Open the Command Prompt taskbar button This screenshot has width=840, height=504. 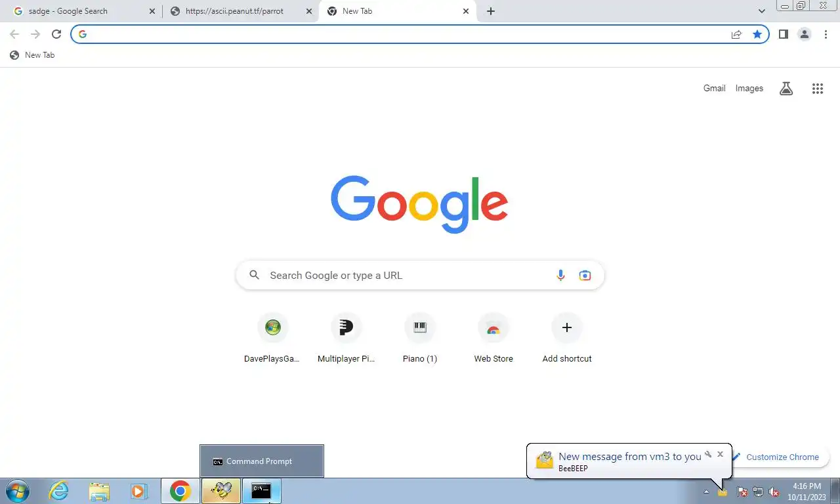click(x=262, y=491)
